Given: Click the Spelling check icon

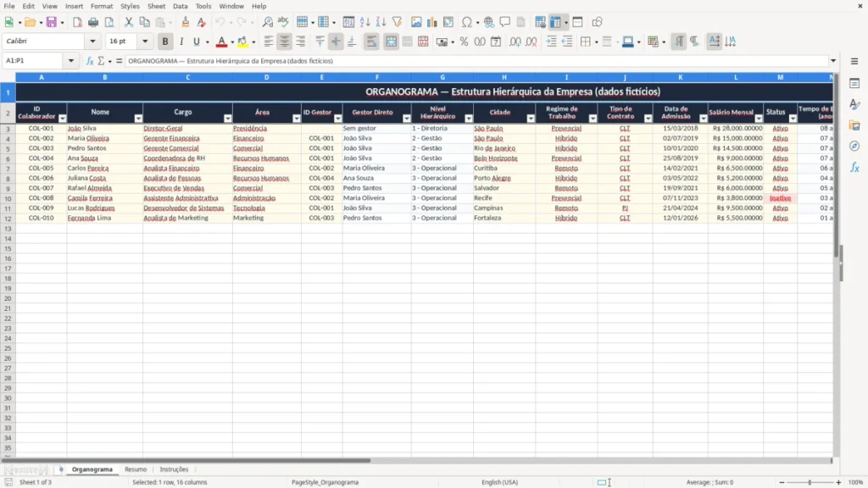Looking at the screenshot, I should coord(283,22).
